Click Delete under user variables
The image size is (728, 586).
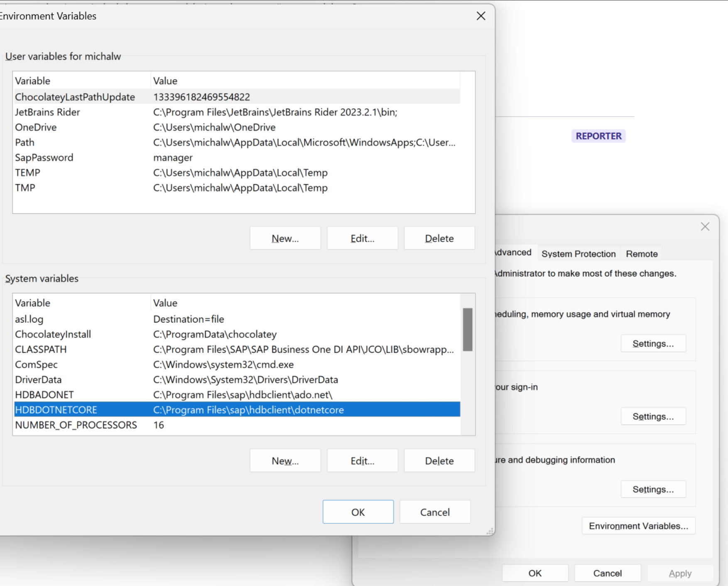439,238
